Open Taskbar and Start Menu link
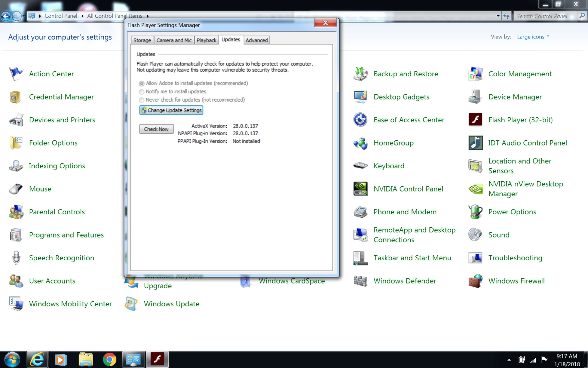588x368 pixels. point(412,258)
